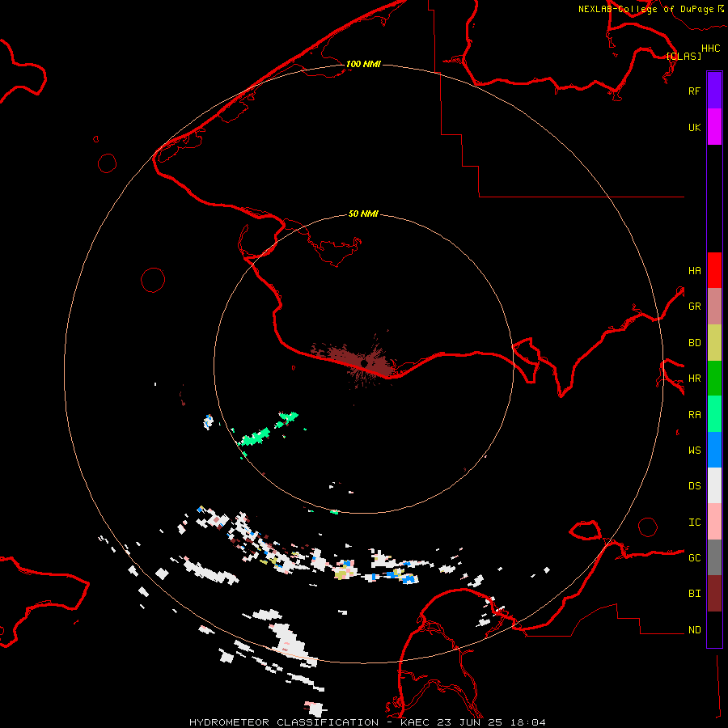
Task: Click the HA red legend swatch
Action: point(714,270)
